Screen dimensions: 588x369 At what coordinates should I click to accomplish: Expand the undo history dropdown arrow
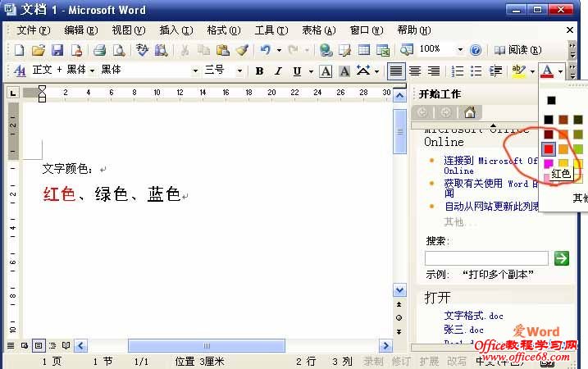pos(279,50)
